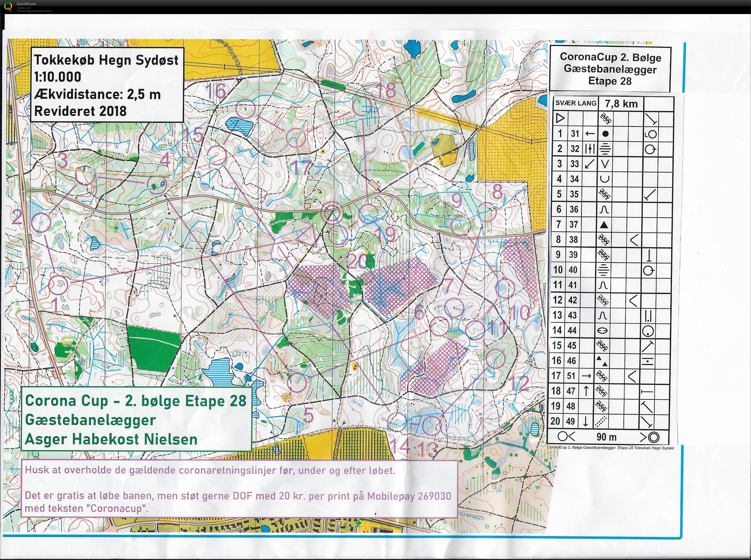Click the green 'Gæstebanelægger' line
The width and height of the screenshot is (751, 560).
point(91,420)
